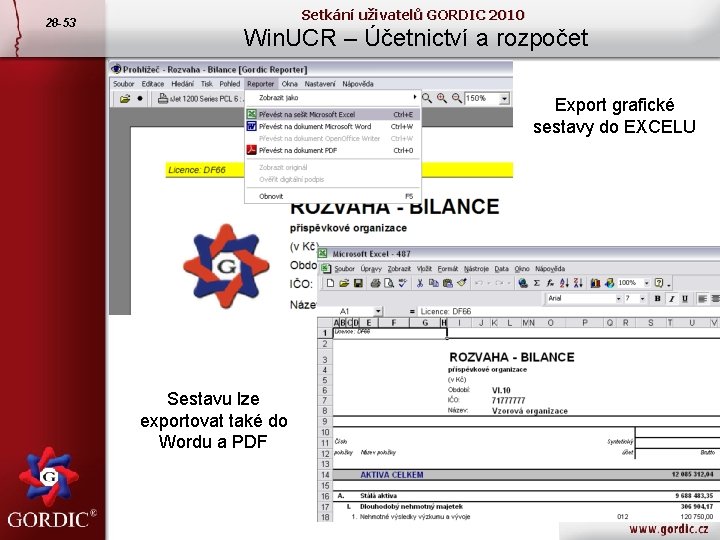Open the Vložit menu in Excel
The width and height of the screenshot is (720, 540).
click(x=424, y=269)
